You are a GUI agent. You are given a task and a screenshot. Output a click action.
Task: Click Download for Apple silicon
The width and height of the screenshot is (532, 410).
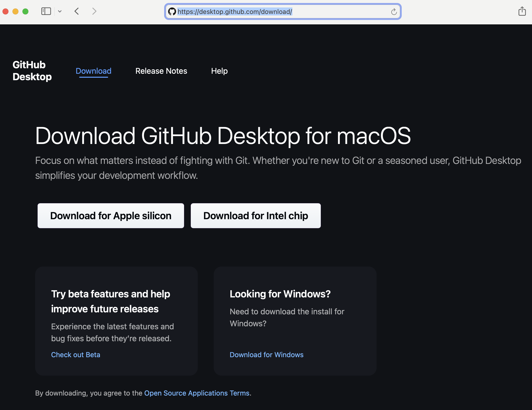[x=111, y=216]
